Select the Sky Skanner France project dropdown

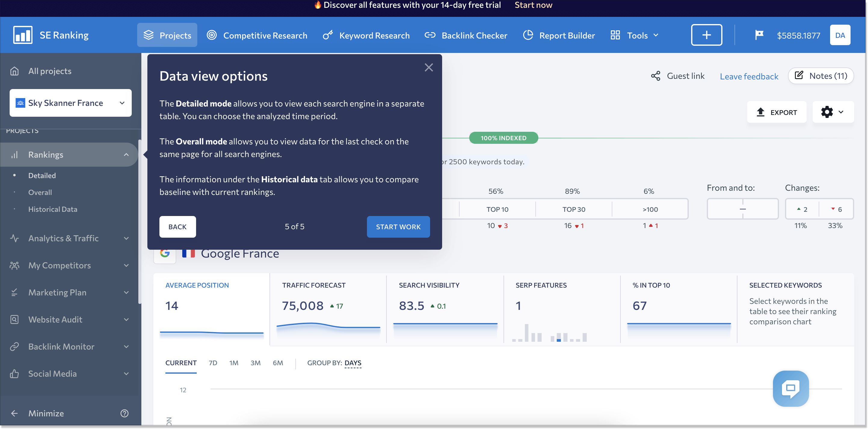tap(71, 102)
